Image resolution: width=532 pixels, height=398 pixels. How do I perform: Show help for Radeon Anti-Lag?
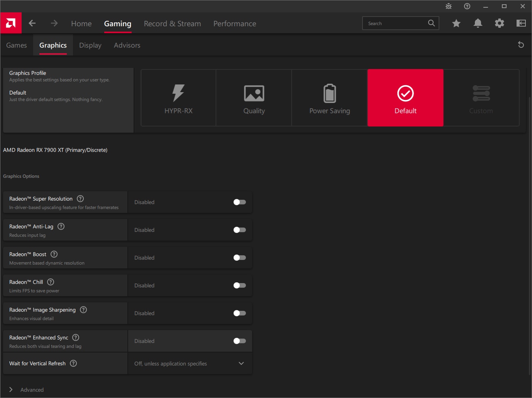pyautogui.click(x=61, y=226)
